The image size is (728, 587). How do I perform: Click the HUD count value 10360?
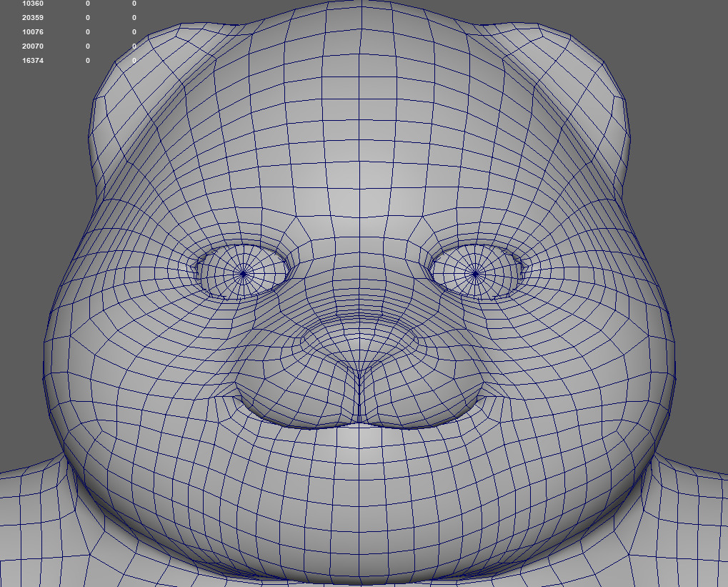coord(33,4)
